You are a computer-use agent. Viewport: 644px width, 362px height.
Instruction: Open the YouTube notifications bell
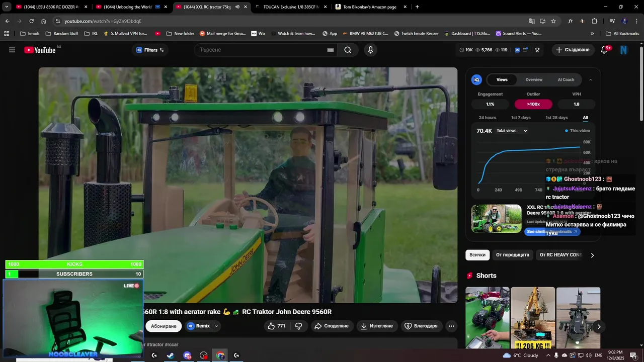(605, 50)
